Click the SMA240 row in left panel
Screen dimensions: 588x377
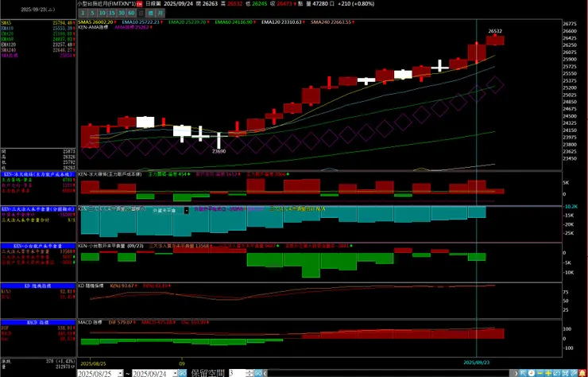click(x=38, y=49)
